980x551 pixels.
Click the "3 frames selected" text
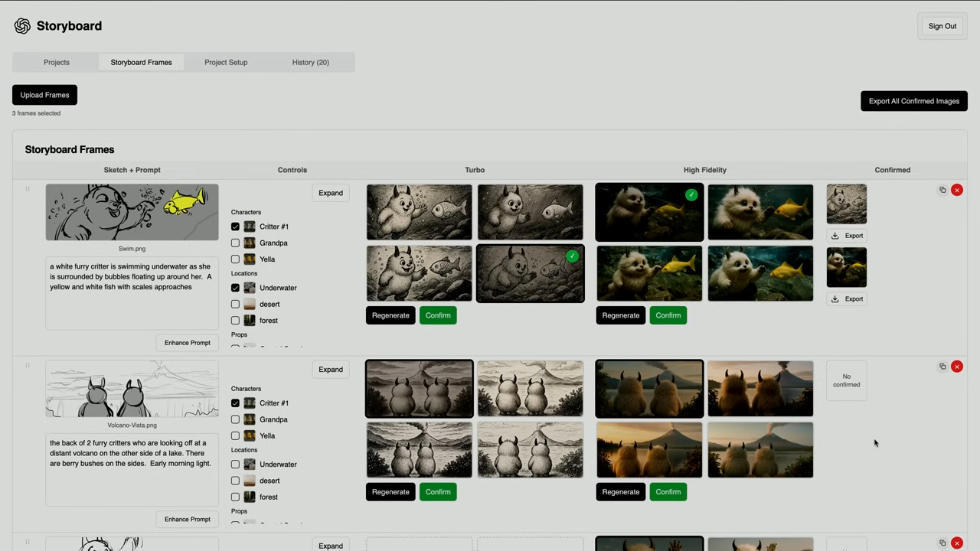[36, 113]
